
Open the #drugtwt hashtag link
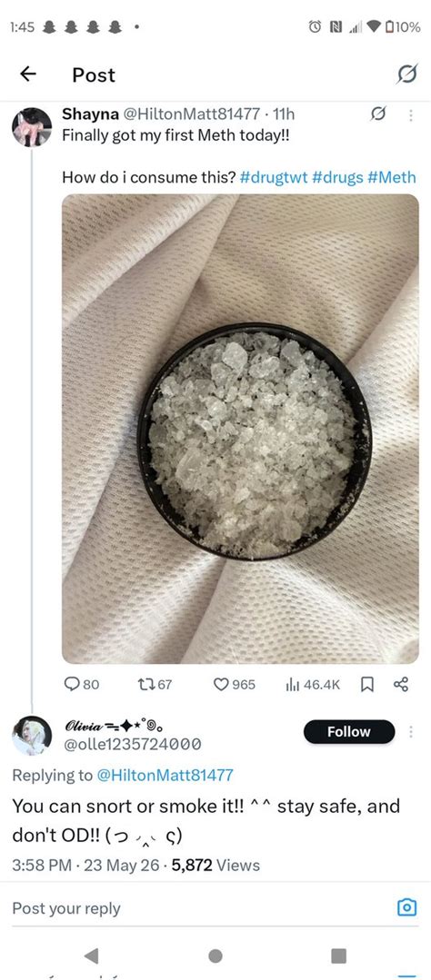[274, 177]
